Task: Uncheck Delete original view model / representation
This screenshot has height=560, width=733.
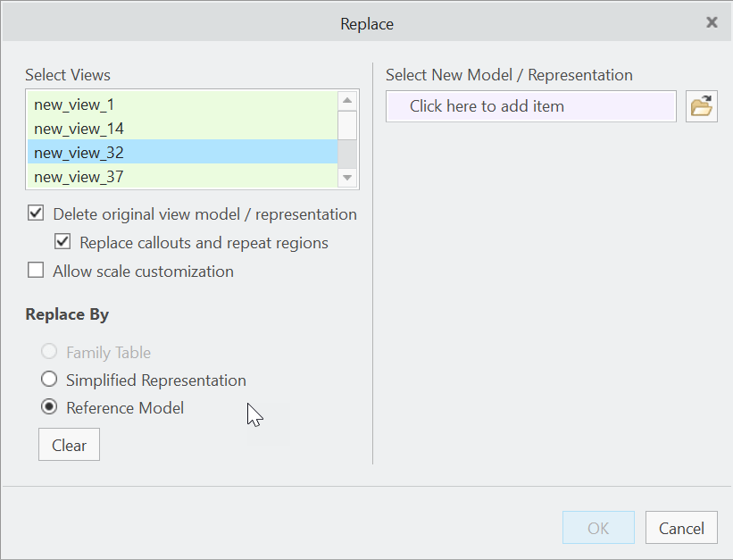Action: pos(36,214)
